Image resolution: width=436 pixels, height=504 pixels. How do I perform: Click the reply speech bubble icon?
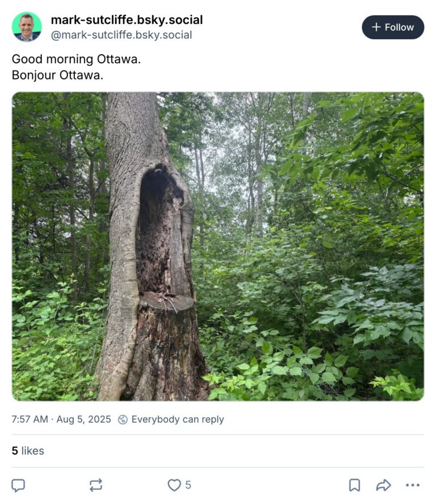(x=18, y=485)
